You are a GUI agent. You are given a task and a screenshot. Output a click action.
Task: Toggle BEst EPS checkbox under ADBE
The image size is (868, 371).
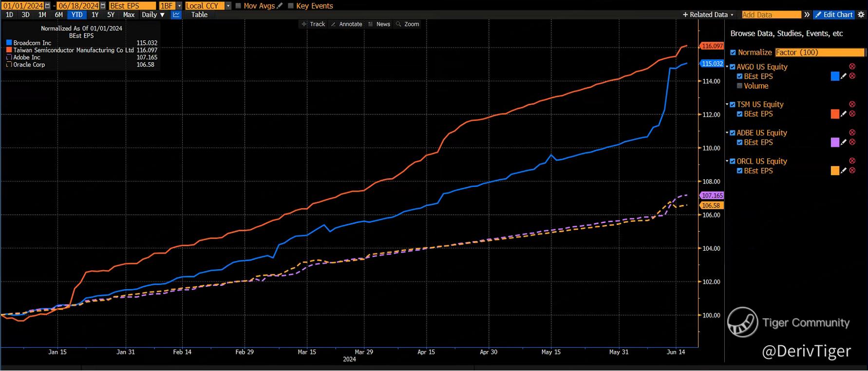[740, 142]
